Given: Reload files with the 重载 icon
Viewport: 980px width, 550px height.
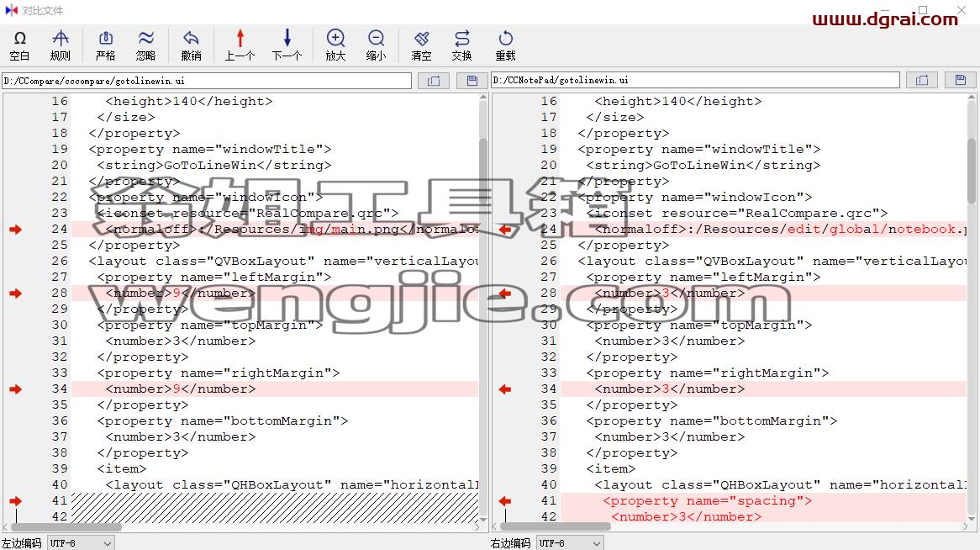Looking at the screenshot, I should 506,45.
